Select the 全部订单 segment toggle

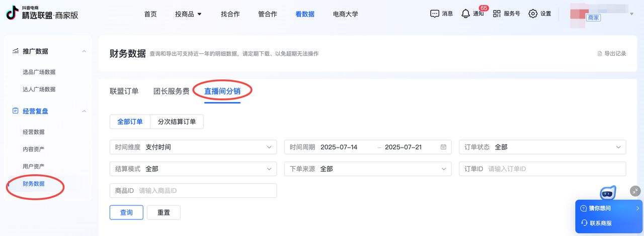tap(130, 122)
